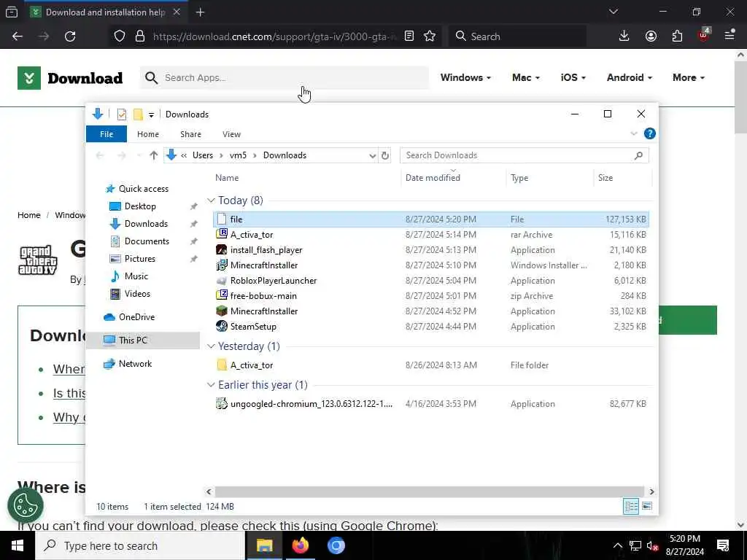Click the horizontal scrollbar in Explorer
The width and height of the screenshot is (747, 560).
[x=429, y=491]
